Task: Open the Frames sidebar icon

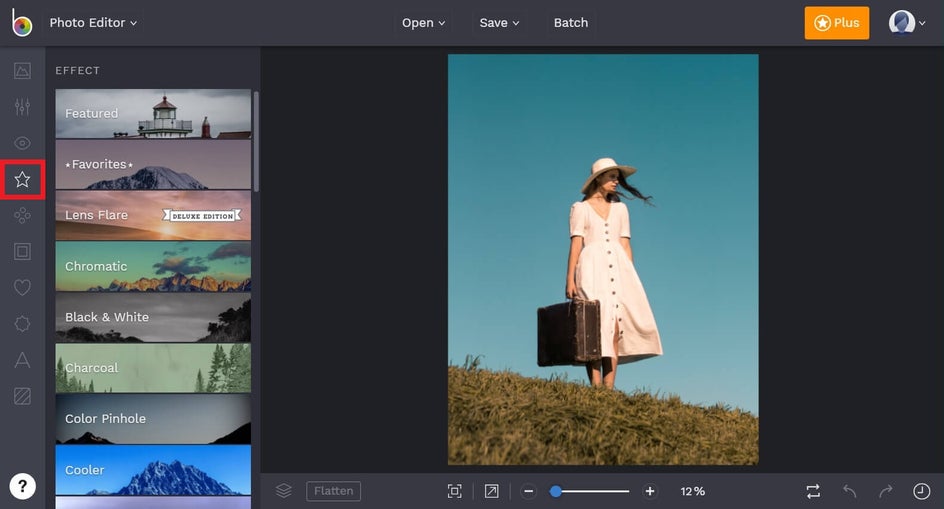Action: coord(22,252)
